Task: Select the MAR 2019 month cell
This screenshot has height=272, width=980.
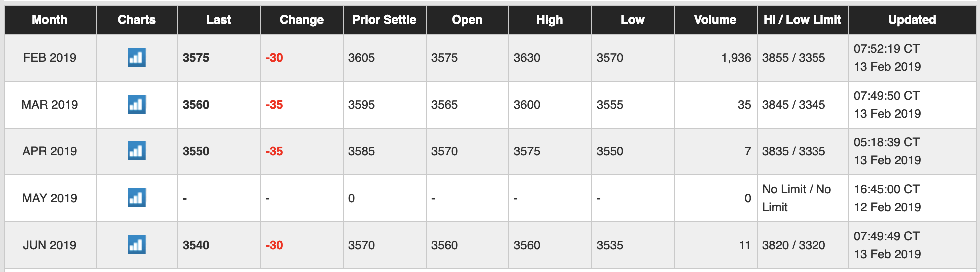Action: tap(50, 105)
